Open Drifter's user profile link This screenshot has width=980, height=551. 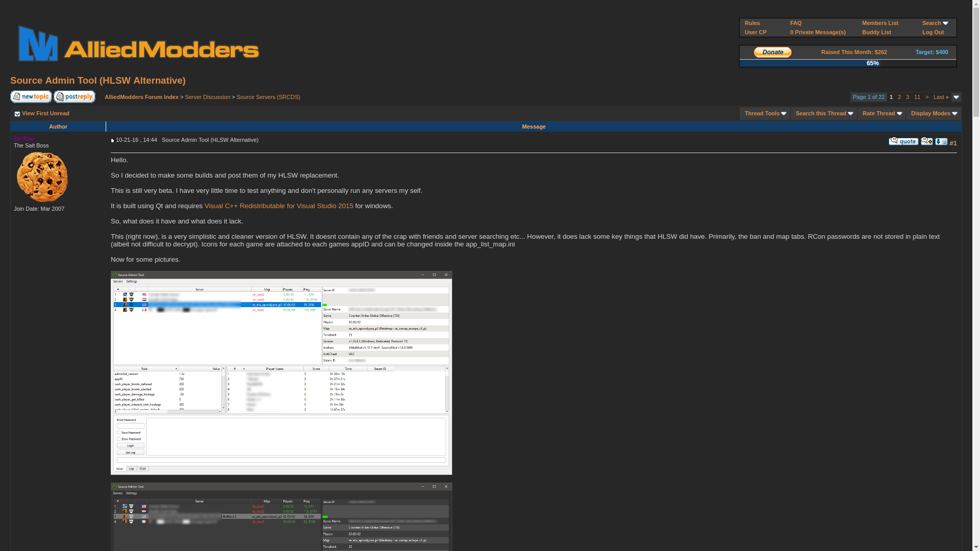coord(24,138)
